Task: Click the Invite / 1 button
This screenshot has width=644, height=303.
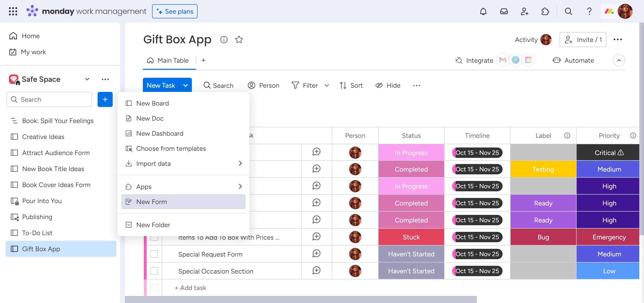Action: 582,40
